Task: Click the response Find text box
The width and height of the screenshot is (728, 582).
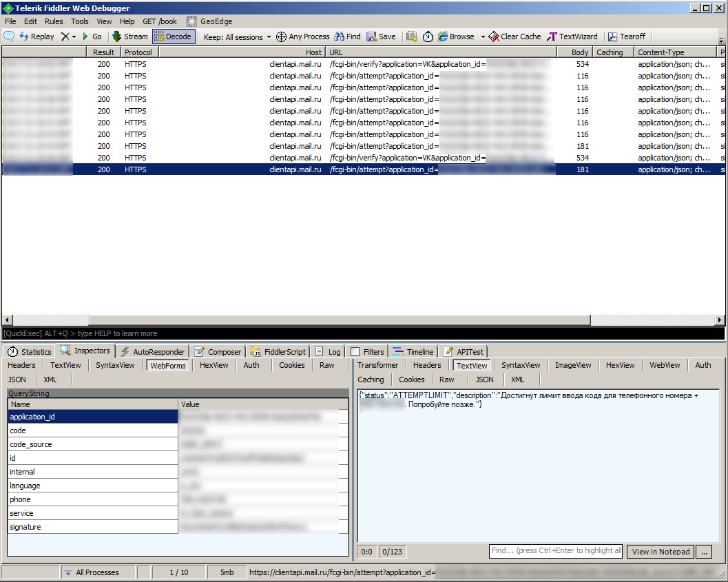Action: coord(555,551)
